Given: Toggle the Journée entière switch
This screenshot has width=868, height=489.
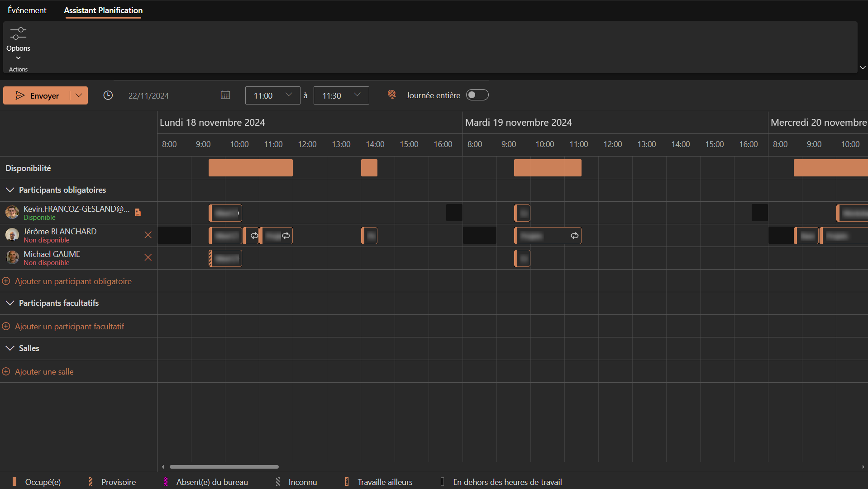Looking at the screenshot, I should click(x=477, y=95).
